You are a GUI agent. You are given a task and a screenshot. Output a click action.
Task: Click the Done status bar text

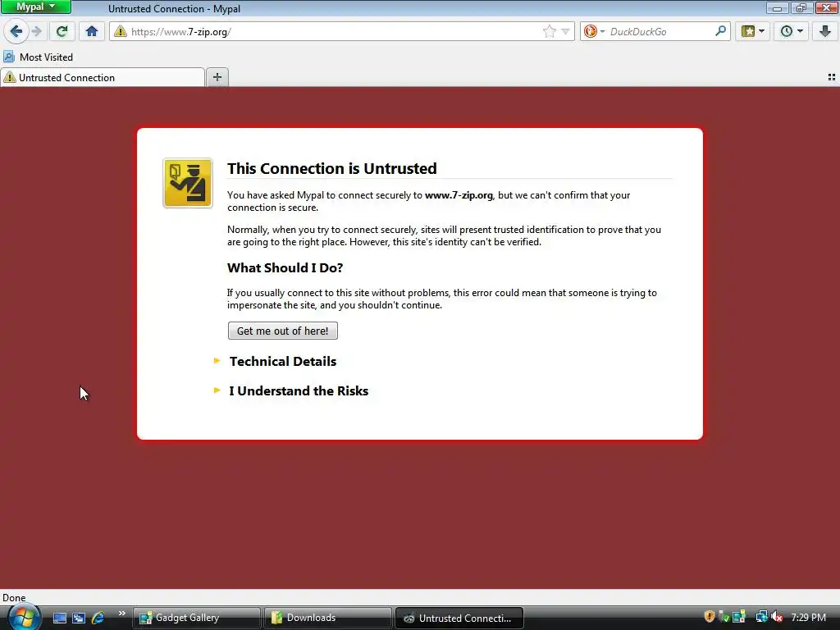pyautogui.click(x=14, y=598)
